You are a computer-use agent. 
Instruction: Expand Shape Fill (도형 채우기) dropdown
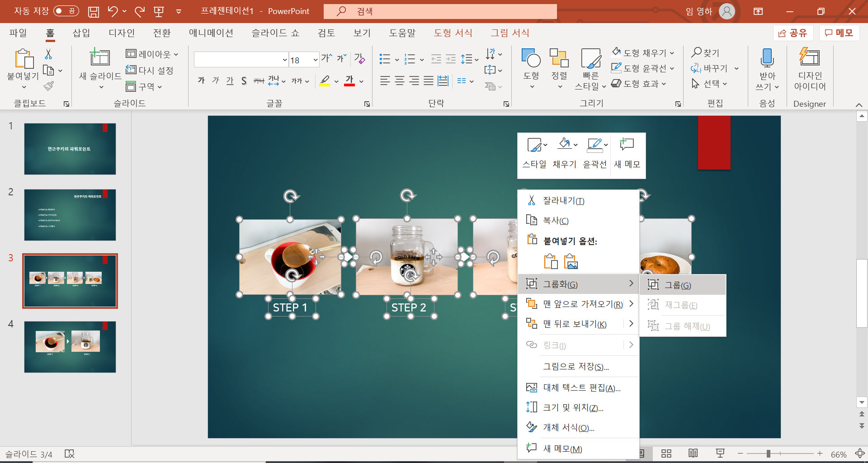(x=672, y=53)
